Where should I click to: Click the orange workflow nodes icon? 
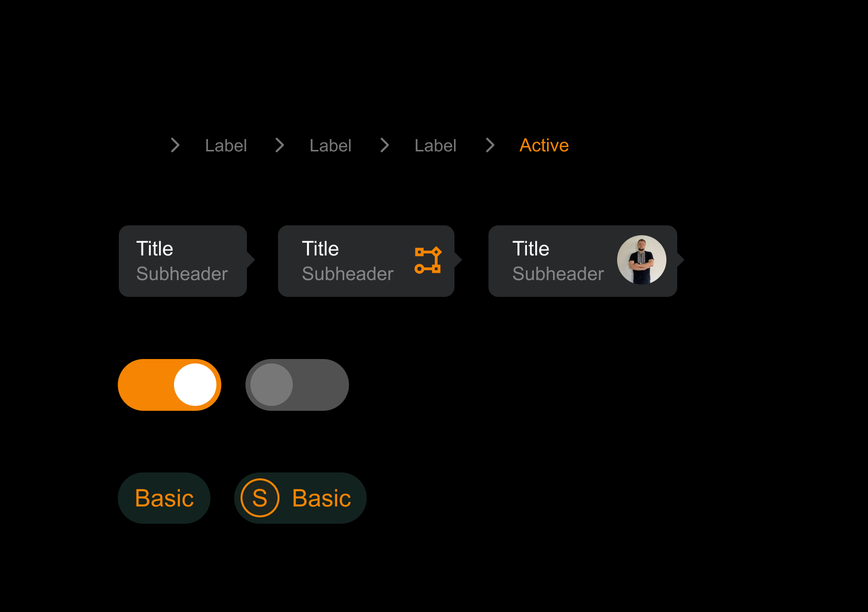tap(428, 260)
